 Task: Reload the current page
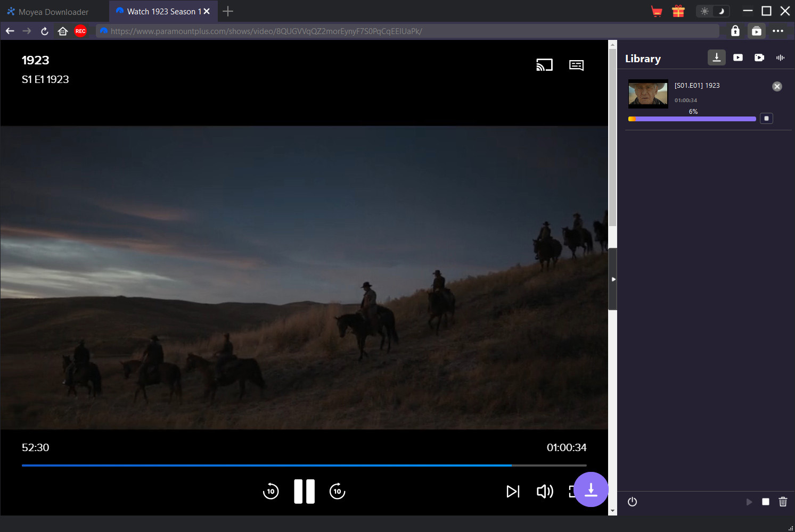pos(45,31)
